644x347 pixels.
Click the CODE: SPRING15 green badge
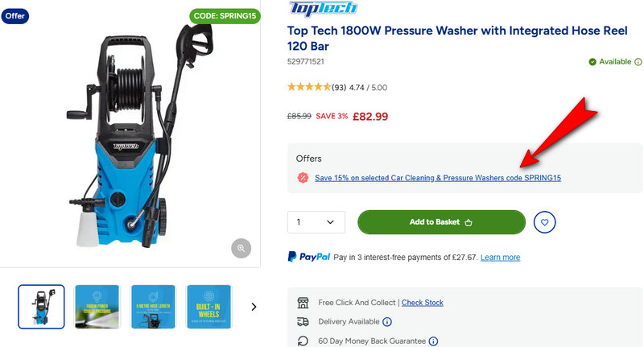pyautogui.click(x=225, y=15)
